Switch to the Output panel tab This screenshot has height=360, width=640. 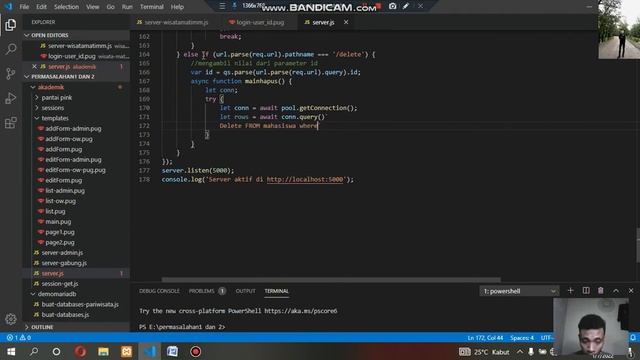click(245, 291)
